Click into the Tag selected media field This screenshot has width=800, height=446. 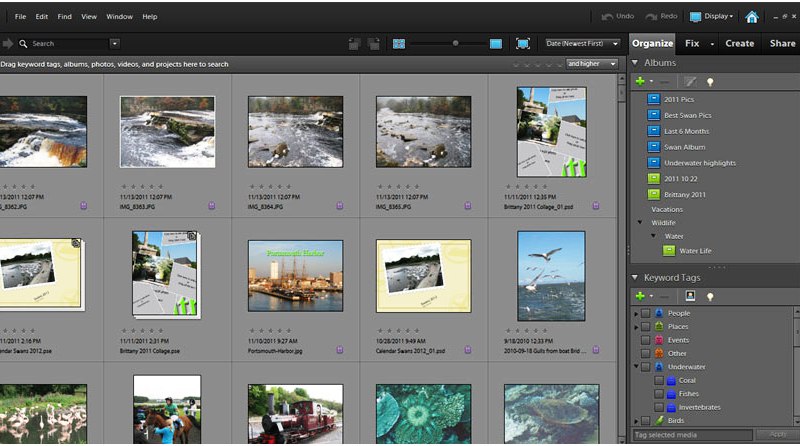click(692, 435)
